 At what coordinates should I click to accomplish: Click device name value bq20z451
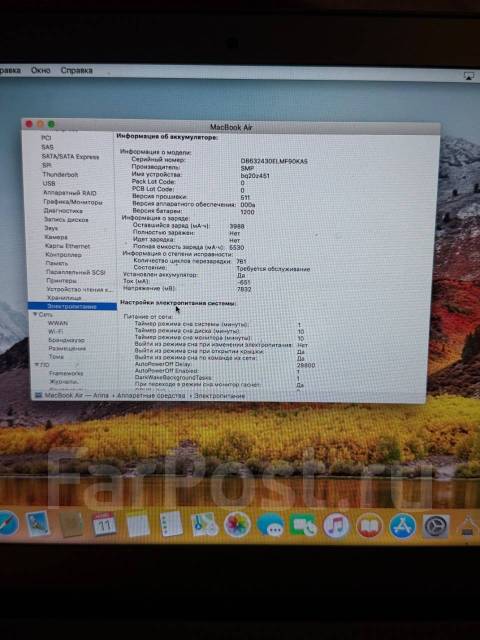pos(255,176)
